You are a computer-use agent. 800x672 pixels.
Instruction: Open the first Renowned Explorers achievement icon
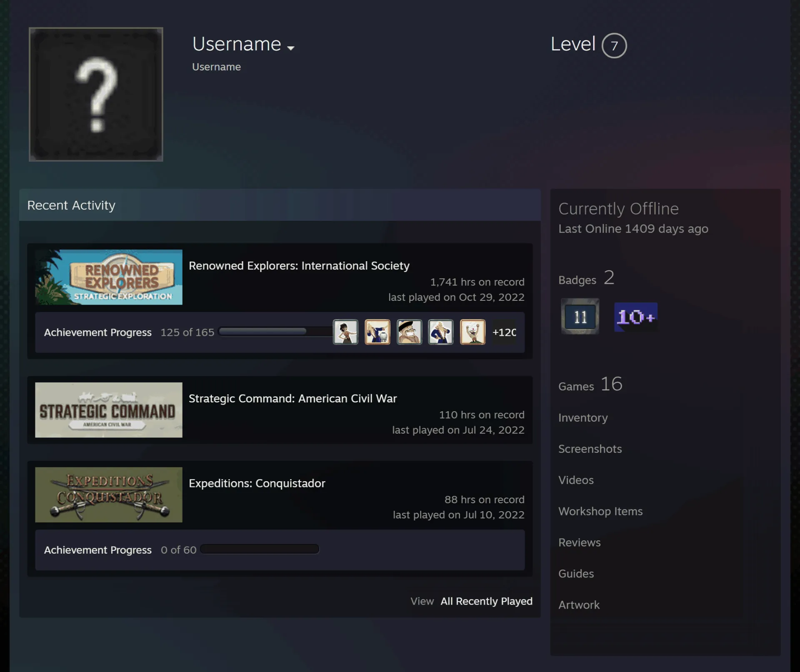point(345,332)
